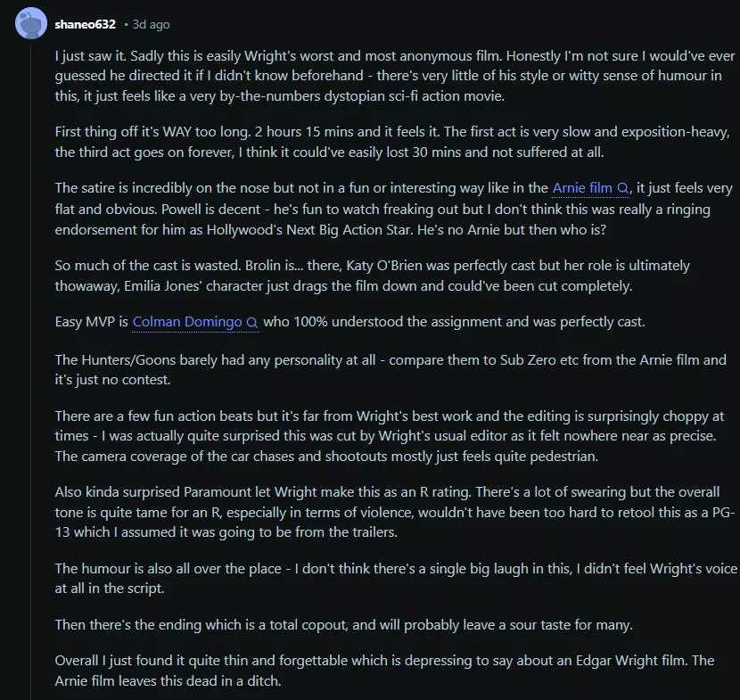Click the text "Easy MVP is"
The image size is (740, 700).
[x=92, y=322]
